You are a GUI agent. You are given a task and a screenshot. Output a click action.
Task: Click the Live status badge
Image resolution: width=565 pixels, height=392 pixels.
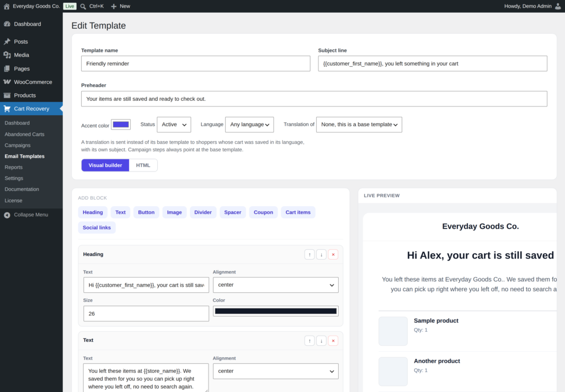[x=70, y=6]
